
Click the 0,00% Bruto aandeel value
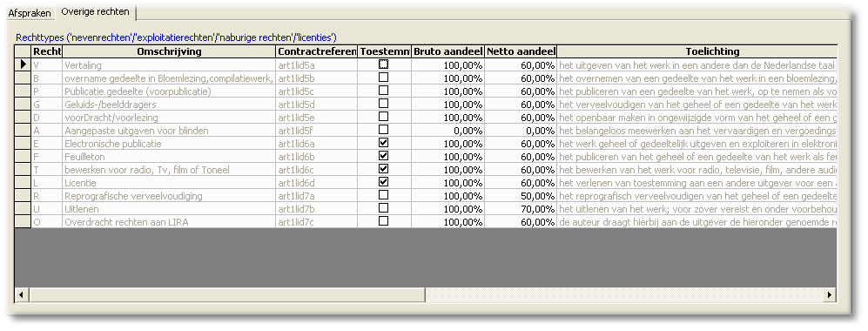pos(447,130)
